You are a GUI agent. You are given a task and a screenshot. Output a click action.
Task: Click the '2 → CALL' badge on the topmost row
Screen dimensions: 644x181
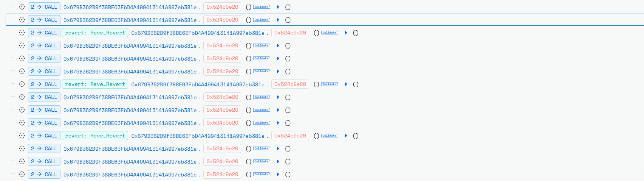[44, 7]
